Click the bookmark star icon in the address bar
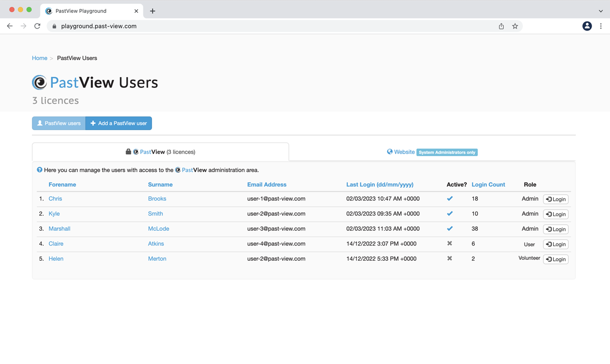Viewport: 610px width, 364px height. point(515,26)
